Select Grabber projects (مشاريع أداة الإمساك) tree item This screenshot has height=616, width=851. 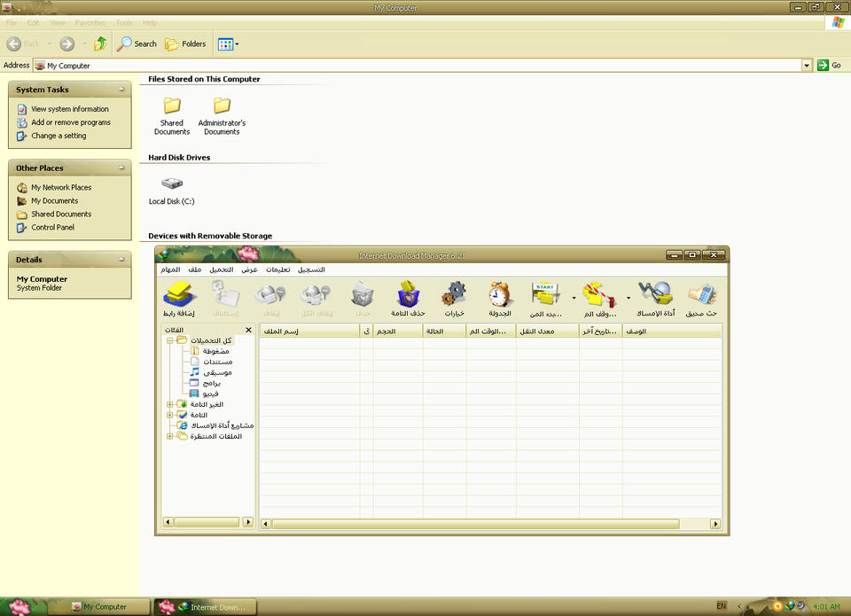216,425
